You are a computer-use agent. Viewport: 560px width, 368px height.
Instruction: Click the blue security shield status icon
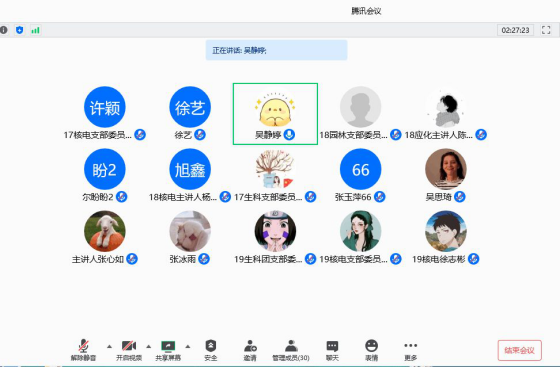coord(20,30)
